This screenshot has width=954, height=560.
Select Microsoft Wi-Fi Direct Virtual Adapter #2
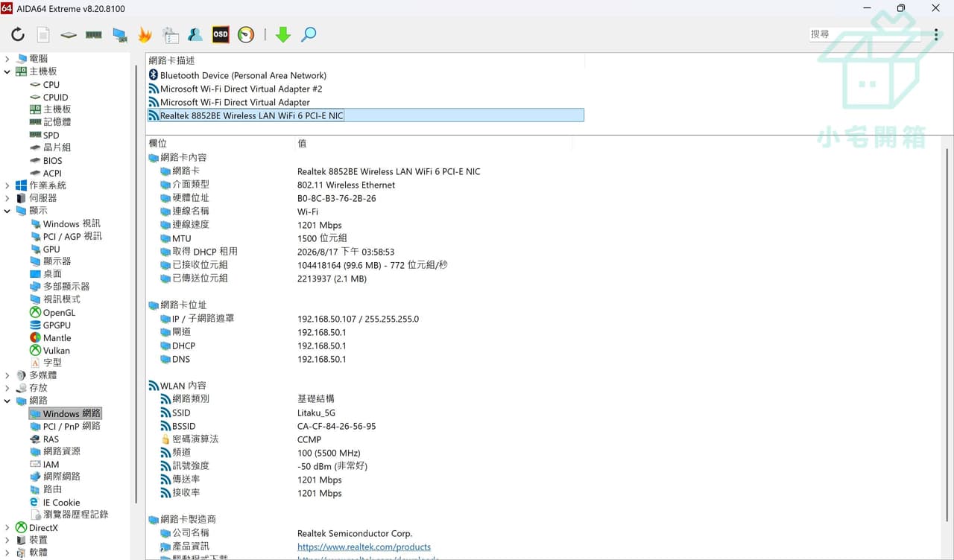[241, 89]
